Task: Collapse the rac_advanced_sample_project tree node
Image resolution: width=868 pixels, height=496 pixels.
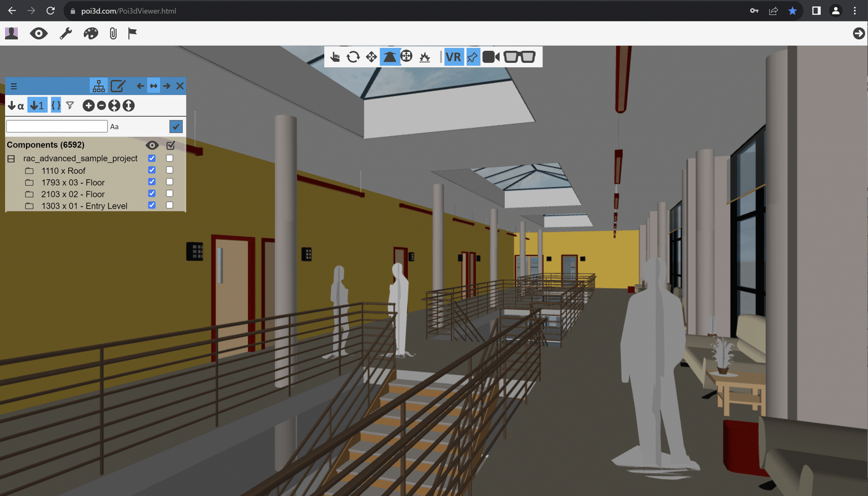Action: [x=11, y=159]
